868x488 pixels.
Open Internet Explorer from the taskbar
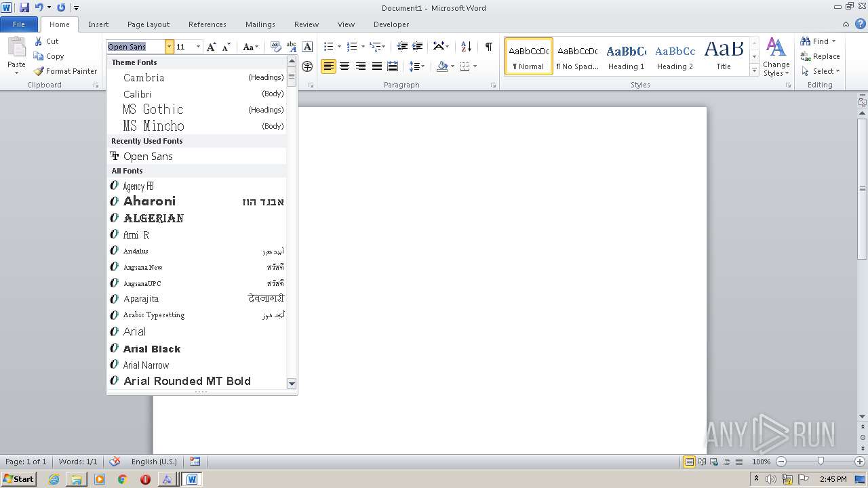pyautogui.click(x=54, y=479)
